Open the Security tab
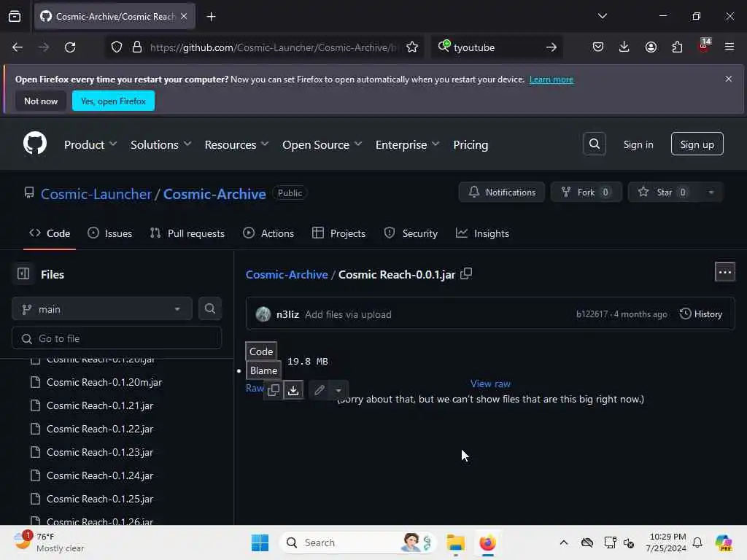 [x=411, y=233]
